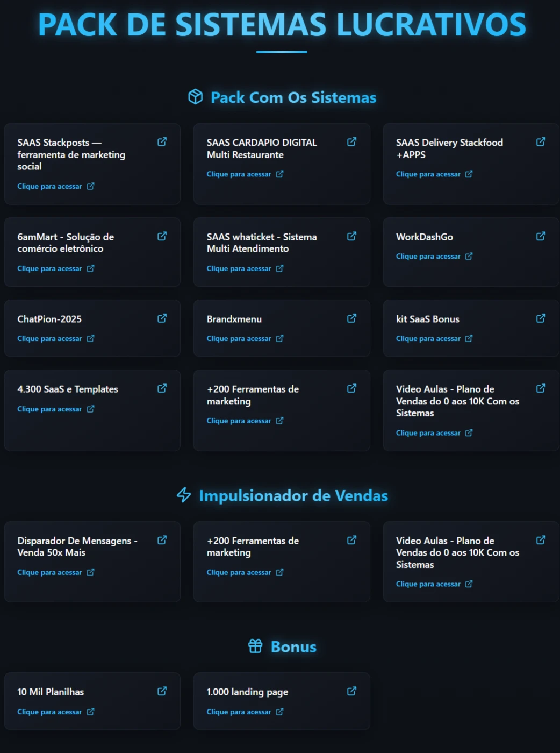Click 'Clique para acessar' under 1.000 landing page
The height and width of the screenshot is (753, 560).
tap(239, 712)
